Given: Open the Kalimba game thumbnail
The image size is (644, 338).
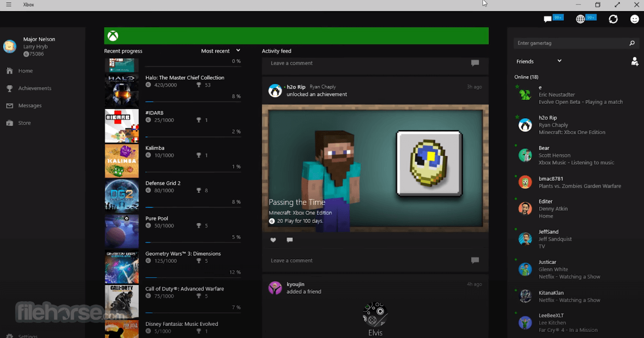Looking at the screenshot, I should (x=122, y=161).
